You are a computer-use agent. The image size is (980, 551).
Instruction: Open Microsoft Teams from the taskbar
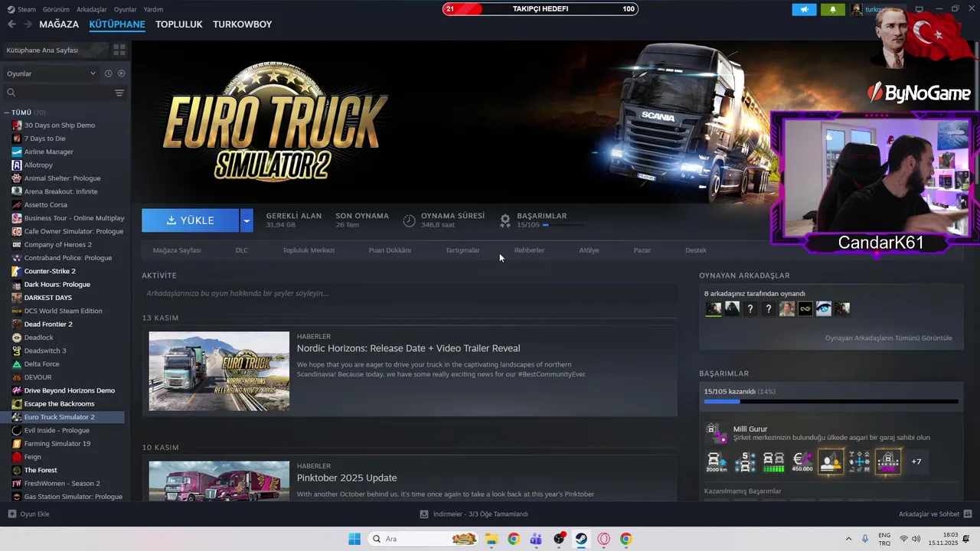point(537,539)
